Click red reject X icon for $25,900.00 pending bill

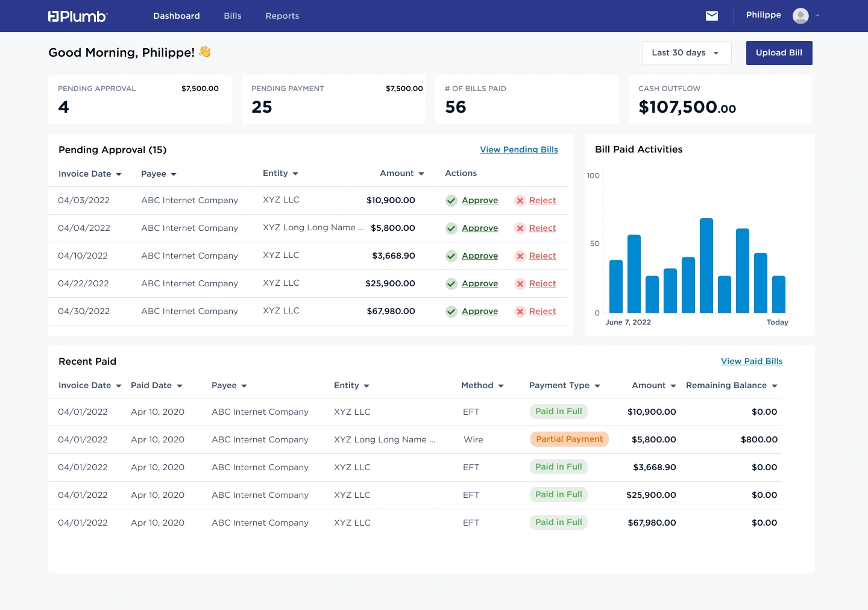tap(520, 284)
